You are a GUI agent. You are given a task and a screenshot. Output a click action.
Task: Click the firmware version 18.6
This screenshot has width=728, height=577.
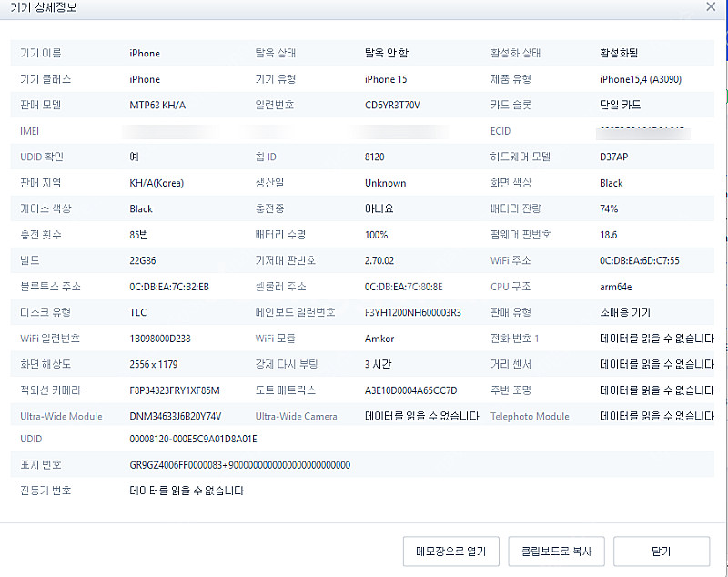tap(607, 234)
